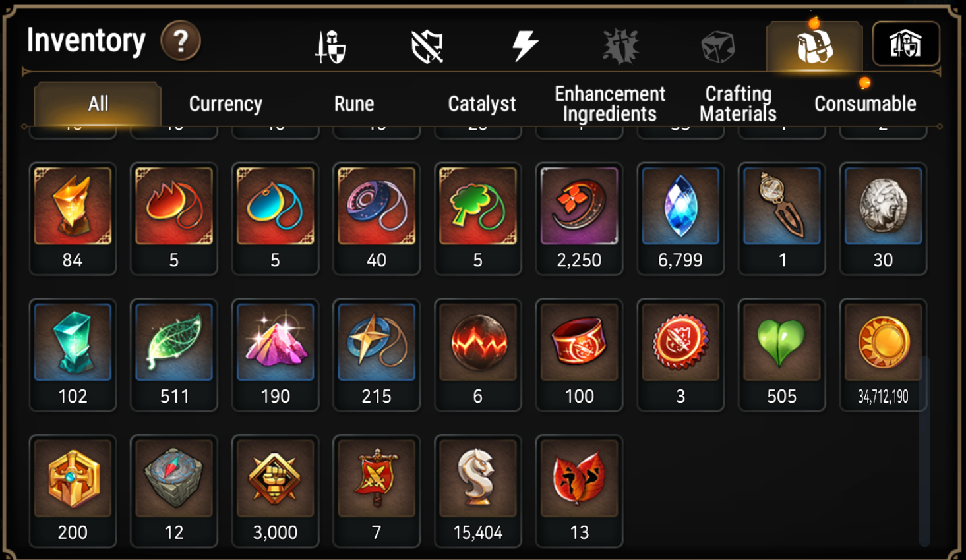Open the Inventory help question mark
Image resolution: width=966 pixels, height=560 pixels.
181,42
